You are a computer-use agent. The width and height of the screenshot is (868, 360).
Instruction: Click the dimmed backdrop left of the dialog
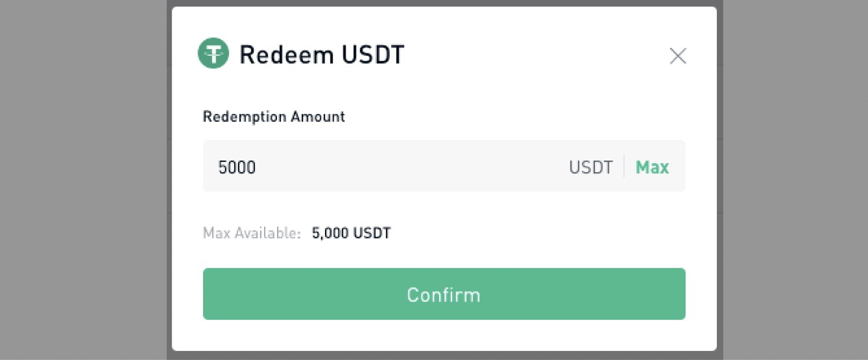tap(83, 180)
